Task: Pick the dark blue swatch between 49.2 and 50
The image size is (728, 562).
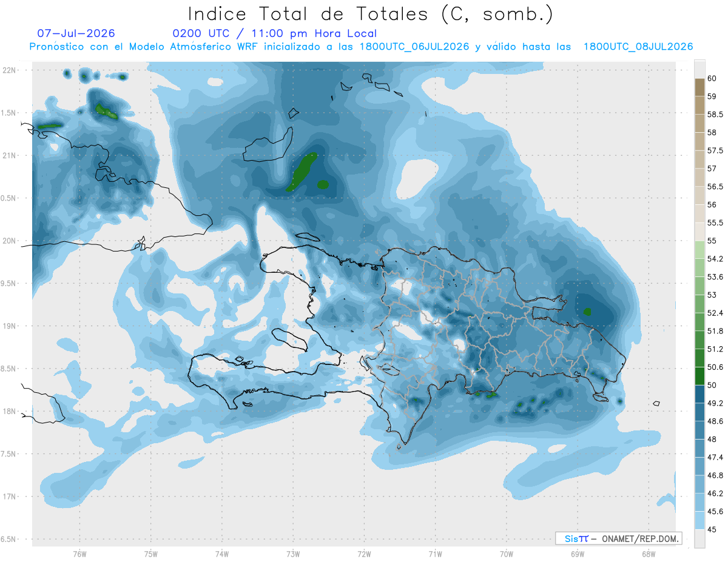Action: pyautogui.click(x=699, y=394)
